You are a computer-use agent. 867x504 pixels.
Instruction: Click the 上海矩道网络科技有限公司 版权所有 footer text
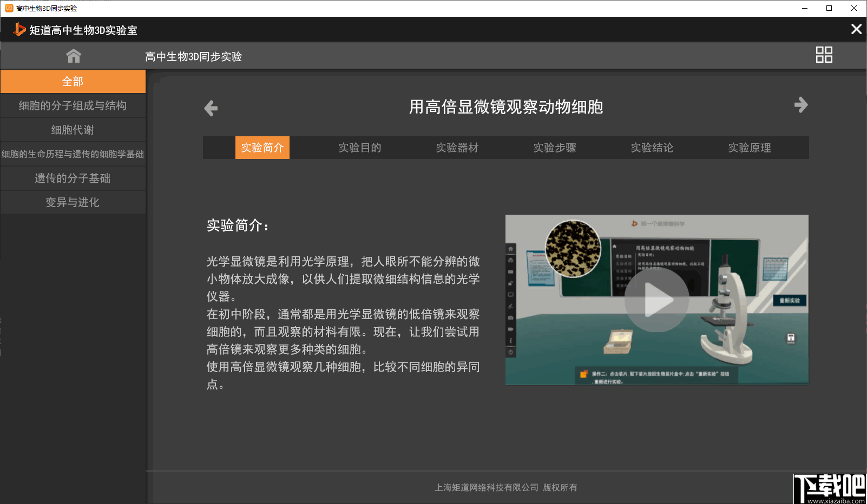tap(506, 488)
